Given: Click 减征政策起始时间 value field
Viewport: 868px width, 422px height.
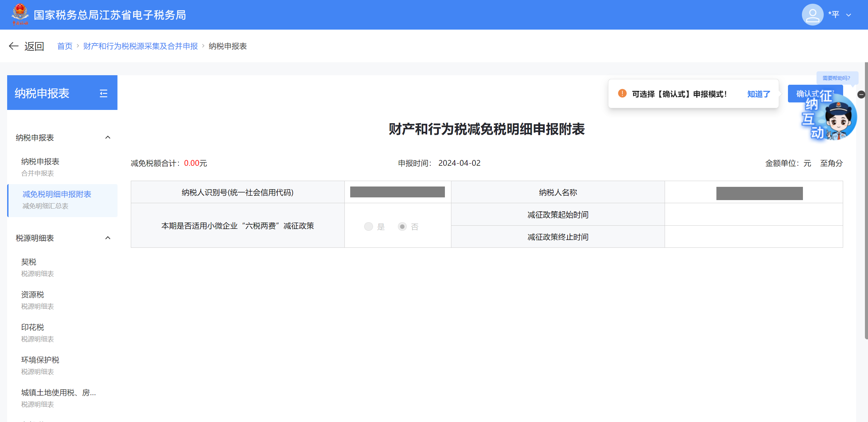Looking at the screenshot, I should 754,215.
